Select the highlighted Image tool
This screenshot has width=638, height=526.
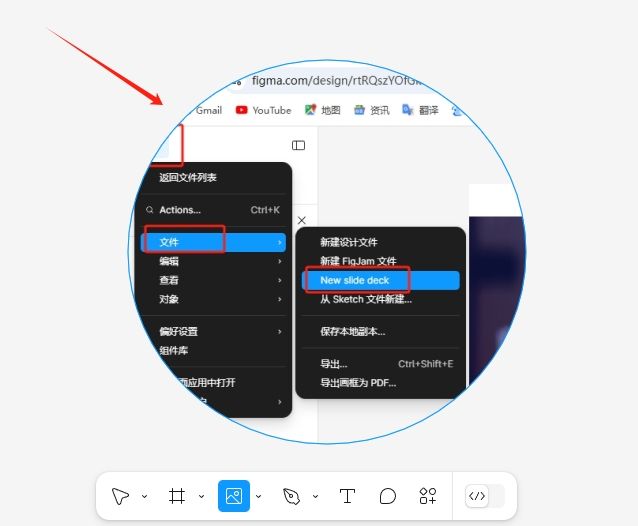tap(234, 496)
